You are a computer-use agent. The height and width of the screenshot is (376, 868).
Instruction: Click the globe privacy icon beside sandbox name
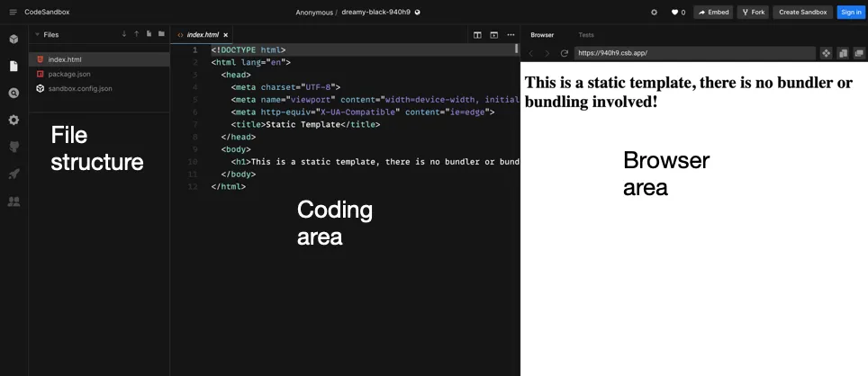418,13
